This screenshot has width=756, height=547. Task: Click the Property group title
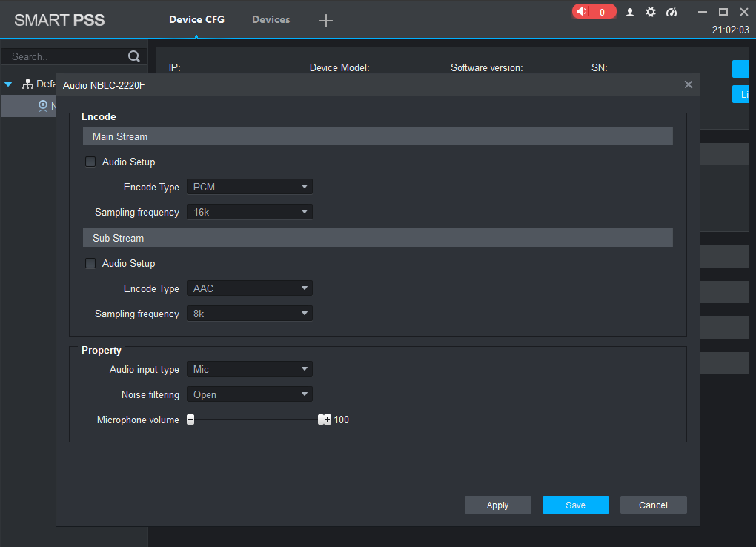point(102,350)
